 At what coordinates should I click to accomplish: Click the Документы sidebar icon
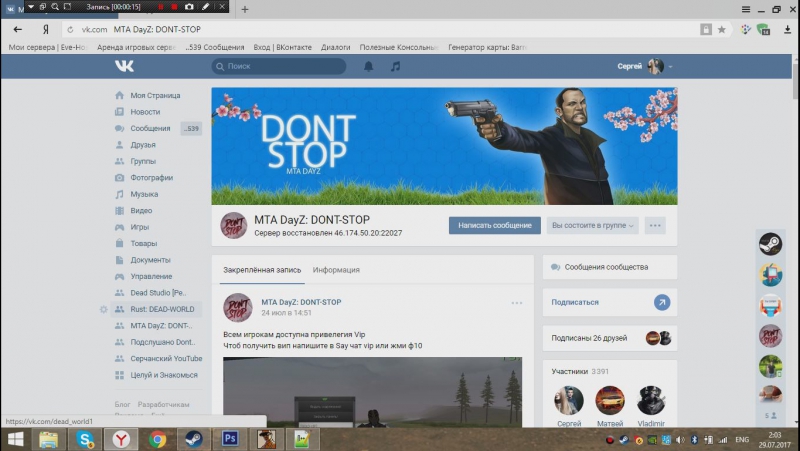(119, 260)
